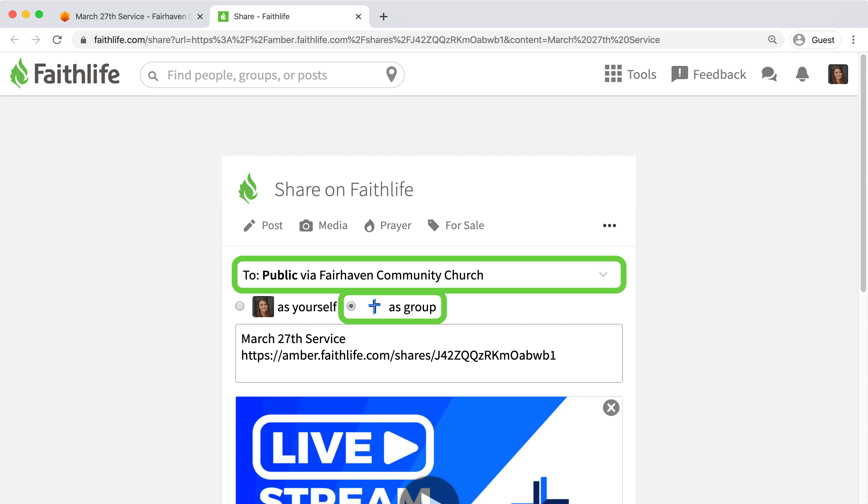The width and height of the screenshot is (868, 504).
Task: Go forward in browser history
Action: [35, 40]
